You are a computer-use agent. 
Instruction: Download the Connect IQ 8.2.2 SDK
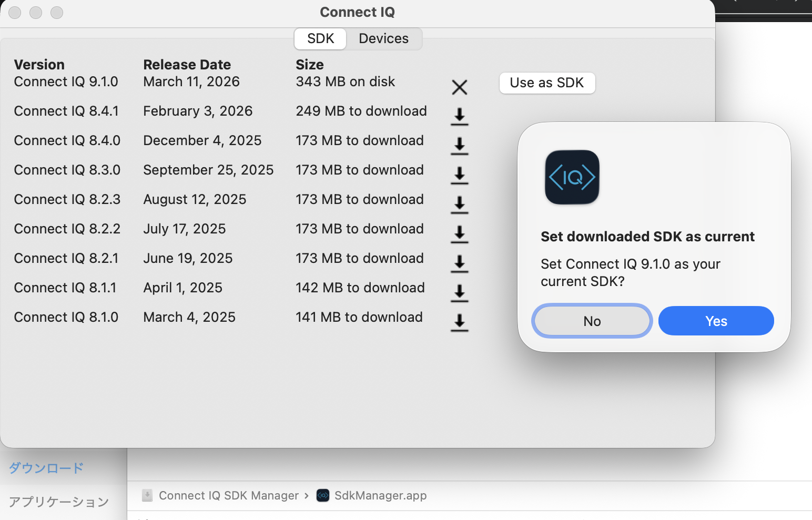coord(460,234)
